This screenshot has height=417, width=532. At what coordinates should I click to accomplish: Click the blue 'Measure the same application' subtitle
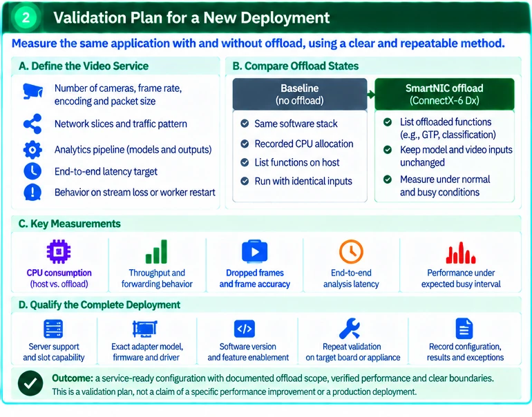point(258,43)
